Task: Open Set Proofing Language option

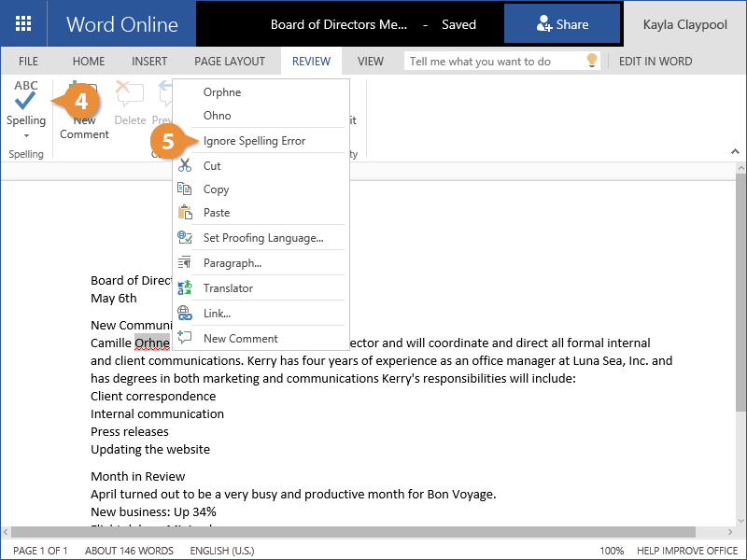Action: (x=262, y=238)
